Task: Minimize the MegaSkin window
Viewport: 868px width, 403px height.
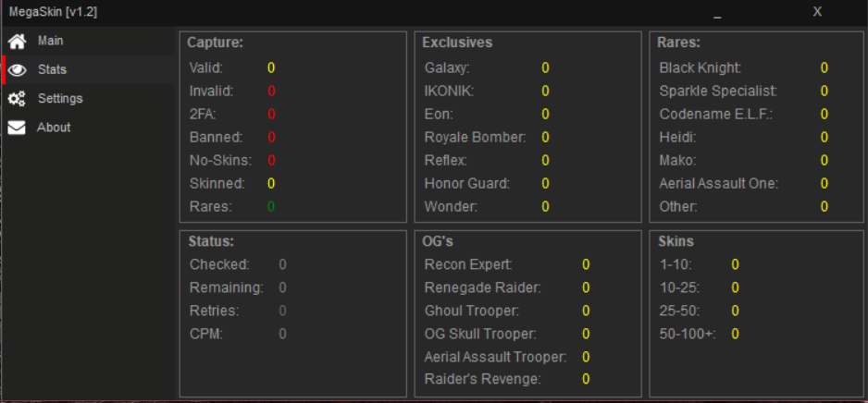Action: 717,13
